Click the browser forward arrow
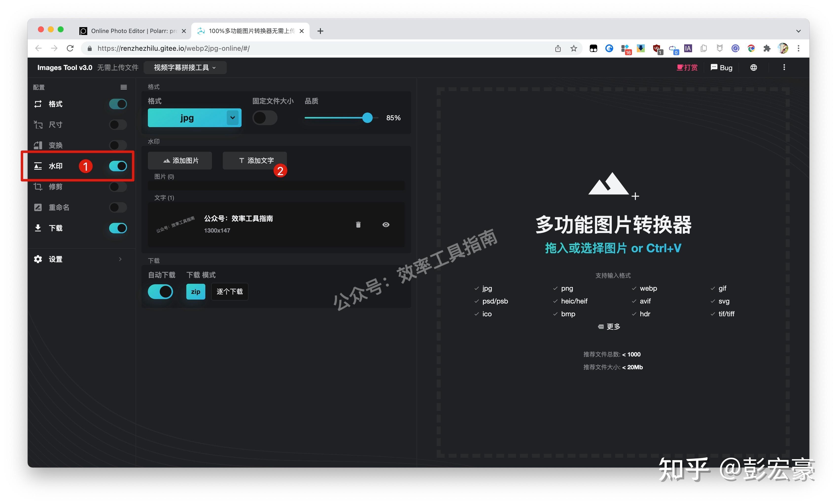Image resolution: width=837 pixels, height=504 pixels. (x=54, y=48)
